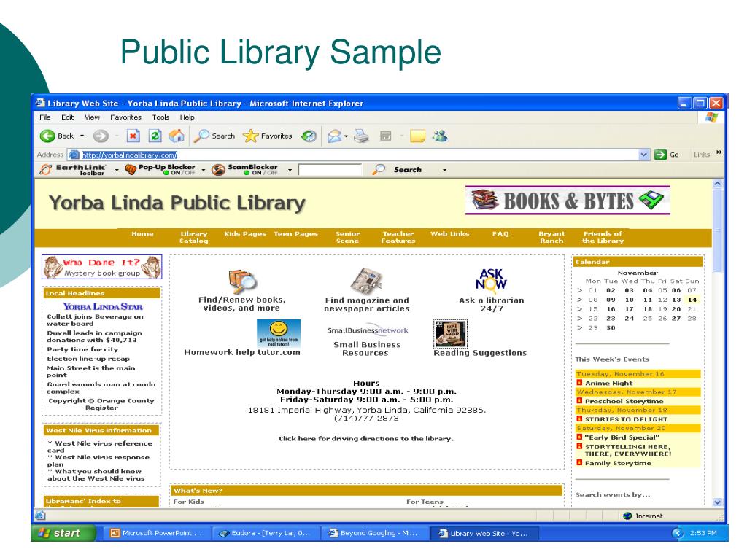Open the address bar dropdown arrow
This screenshot has height=560, width=747.
(x=644, y=155)
